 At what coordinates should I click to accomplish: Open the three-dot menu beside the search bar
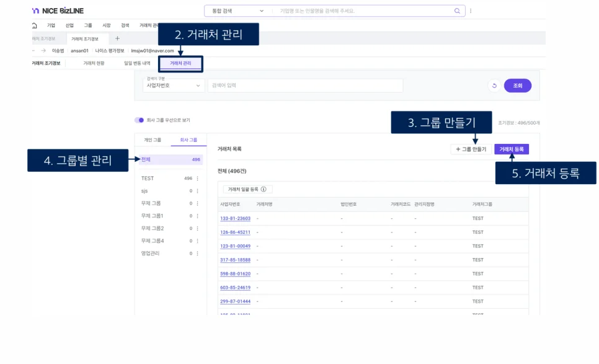pos(471,11)
